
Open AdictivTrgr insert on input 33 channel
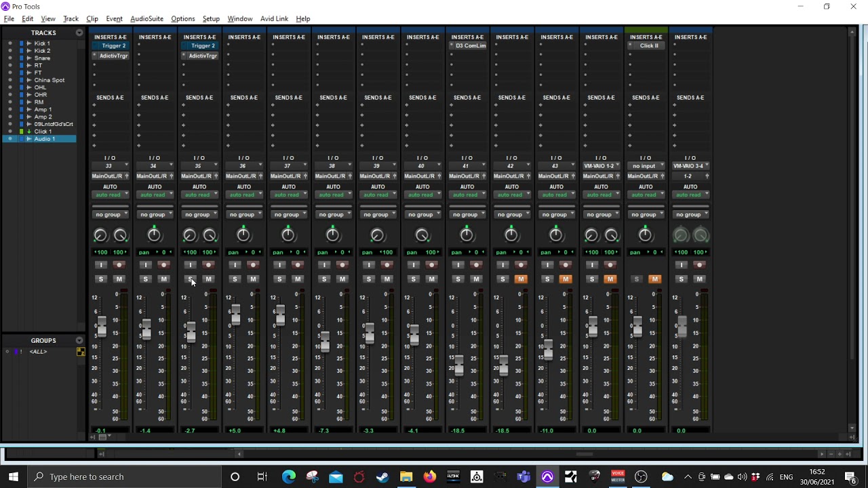pos(113,56)
